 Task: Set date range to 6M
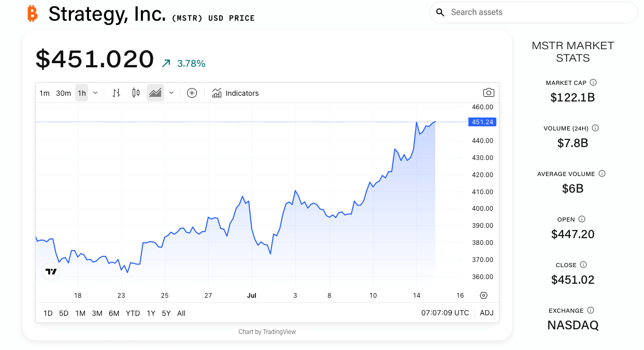point(114,313)
